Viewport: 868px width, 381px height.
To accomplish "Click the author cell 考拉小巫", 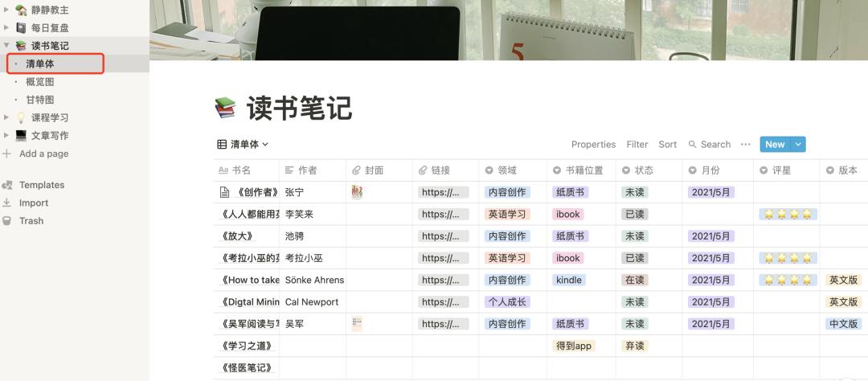I will click(x=313, y=258).
